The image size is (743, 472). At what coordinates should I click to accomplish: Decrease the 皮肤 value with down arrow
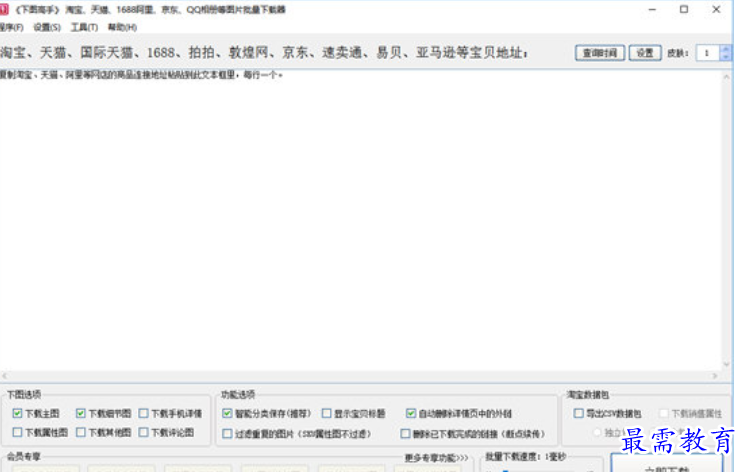[725, 57]
